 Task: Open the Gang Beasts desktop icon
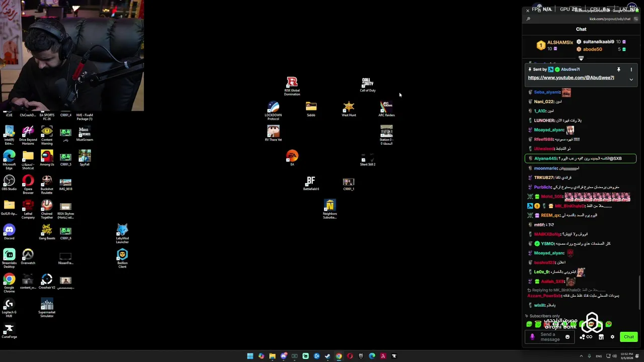(x=47, y=232)
